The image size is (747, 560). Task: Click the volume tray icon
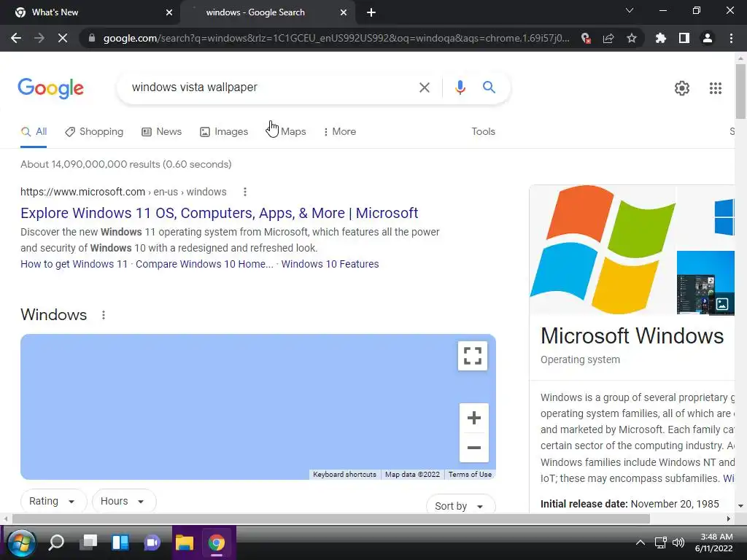[x=678, y=542]
